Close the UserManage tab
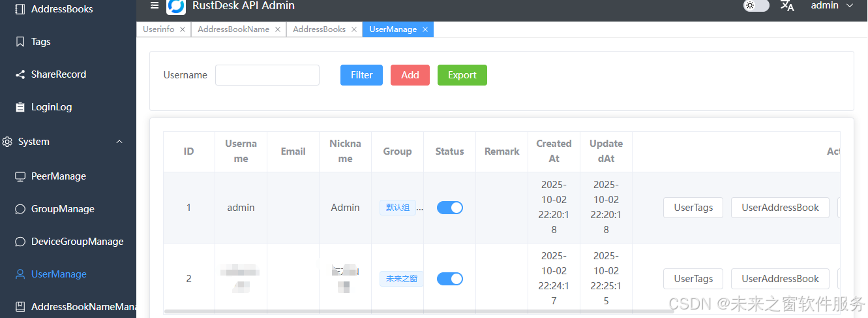 tap(425, 29)
